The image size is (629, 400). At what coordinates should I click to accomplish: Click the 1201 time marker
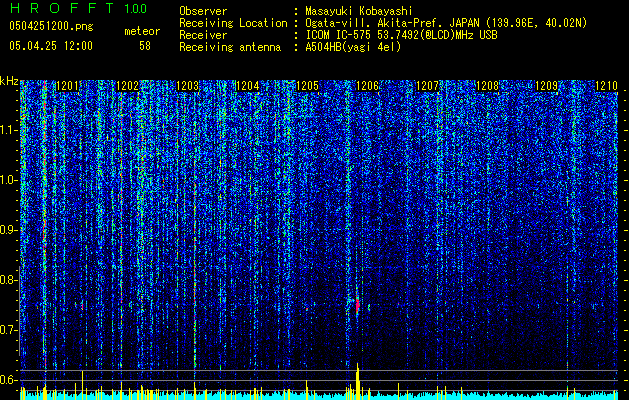[67, 86]
